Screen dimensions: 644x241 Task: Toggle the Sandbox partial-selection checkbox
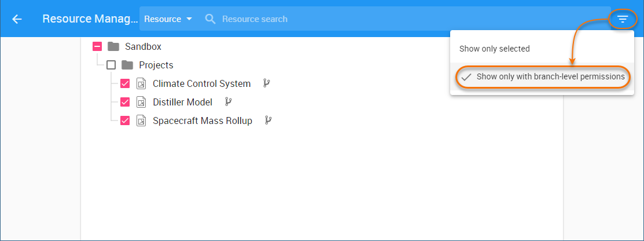(97, 46)
